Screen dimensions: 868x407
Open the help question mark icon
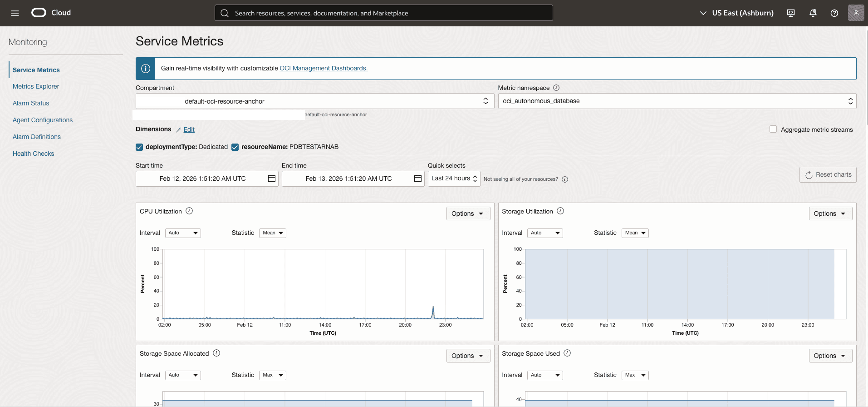(x=834, y=13)
